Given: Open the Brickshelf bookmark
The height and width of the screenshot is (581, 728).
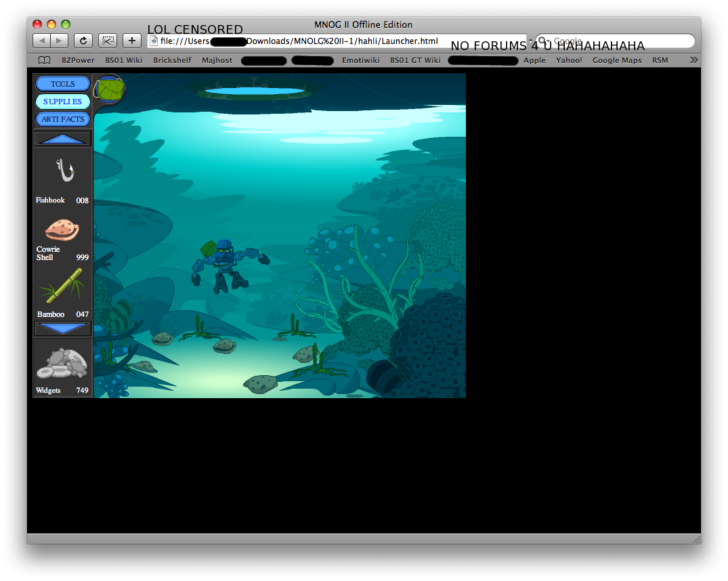Looking at the screenshot, I should (x=172, y=60).
